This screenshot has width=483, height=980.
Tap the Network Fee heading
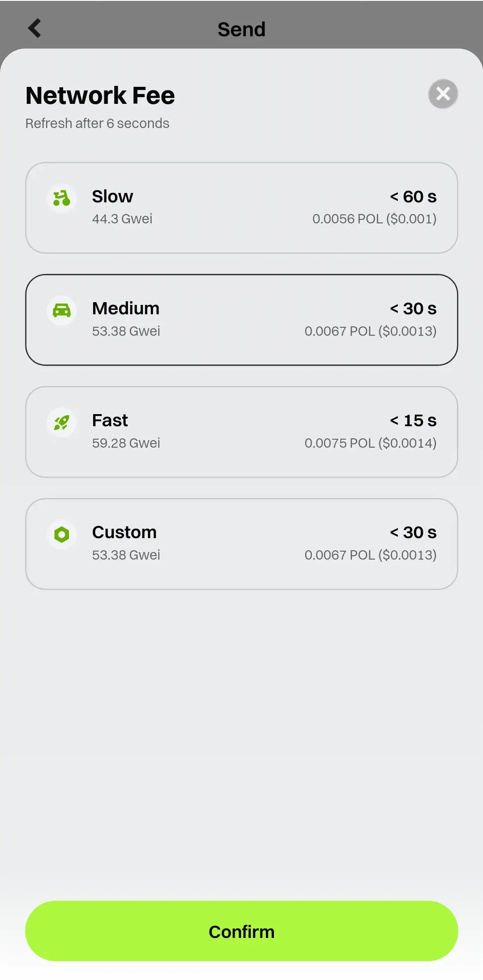pos(100,95)
